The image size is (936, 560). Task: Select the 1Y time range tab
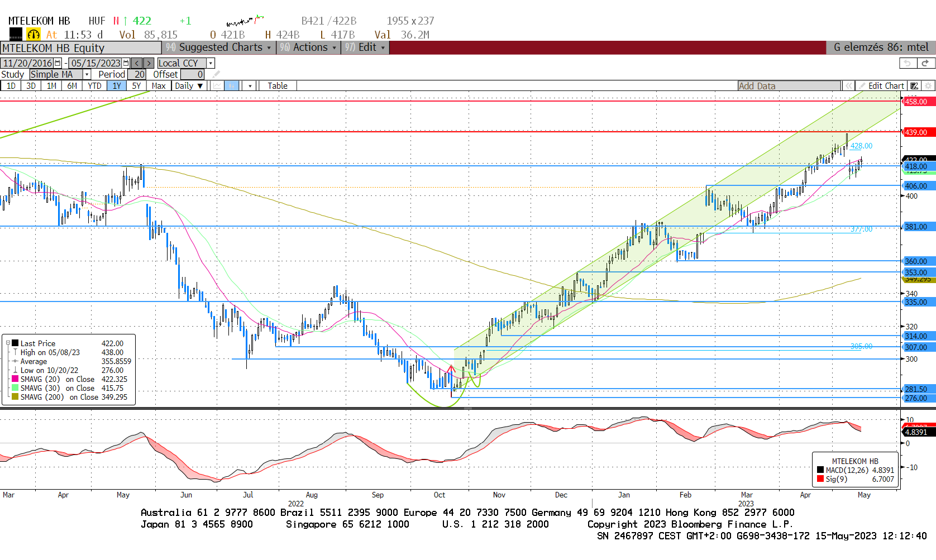point(117,86)
